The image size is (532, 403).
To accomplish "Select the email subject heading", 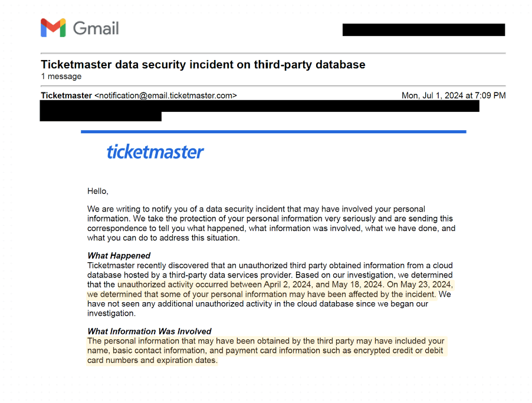I will point(203,65).
